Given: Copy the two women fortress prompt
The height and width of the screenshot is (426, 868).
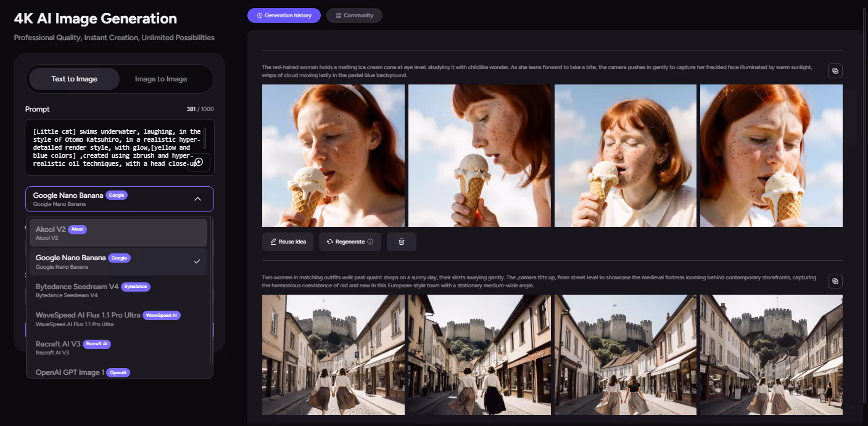Looking at the screenshot, I should point(835,281).
